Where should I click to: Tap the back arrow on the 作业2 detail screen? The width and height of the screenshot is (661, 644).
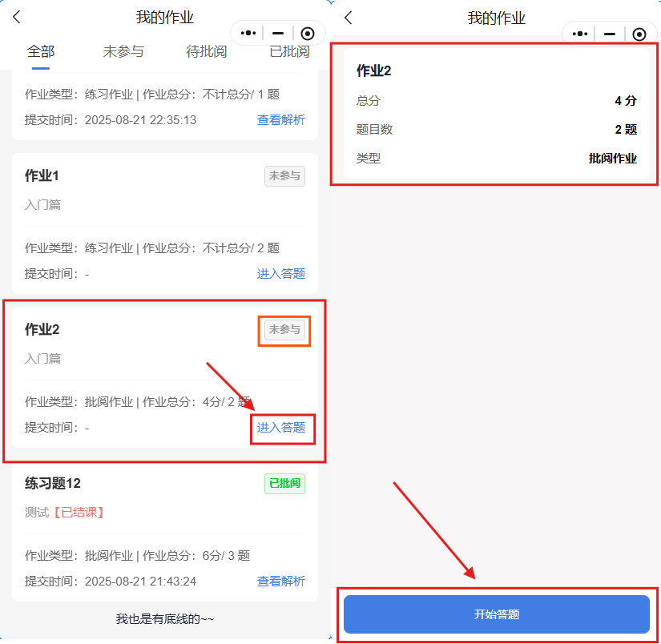coord(349,18)
